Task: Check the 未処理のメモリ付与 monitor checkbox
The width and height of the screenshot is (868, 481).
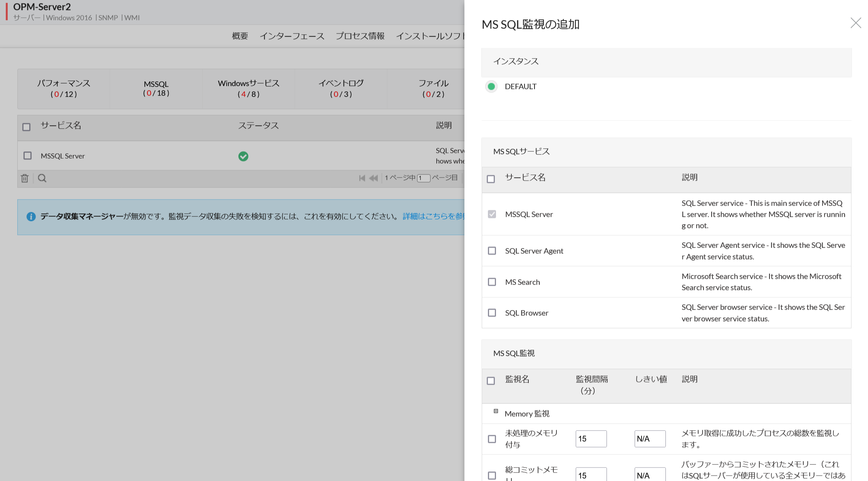Action: pyautogui.click(x=492, y=439)
